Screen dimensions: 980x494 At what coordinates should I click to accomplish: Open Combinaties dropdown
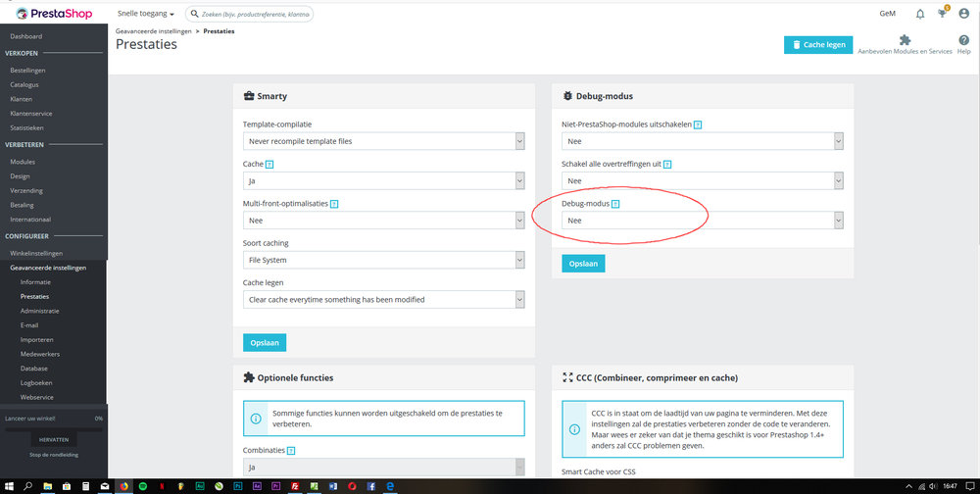384,468
